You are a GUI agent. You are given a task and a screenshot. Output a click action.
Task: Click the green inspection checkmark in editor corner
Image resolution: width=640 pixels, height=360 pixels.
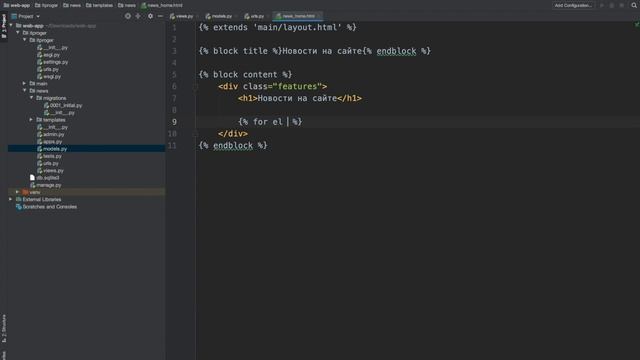pos(636,24)
